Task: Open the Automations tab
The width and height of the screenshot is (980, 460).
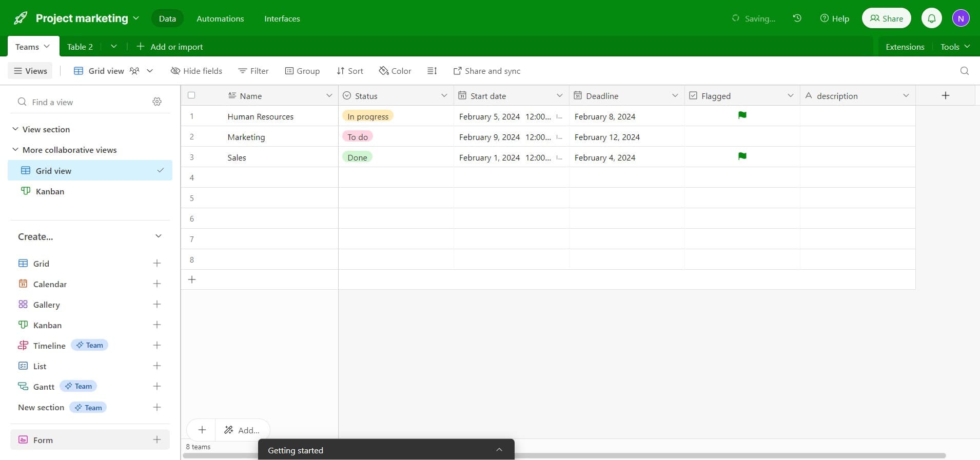Action: click(220, 18)
